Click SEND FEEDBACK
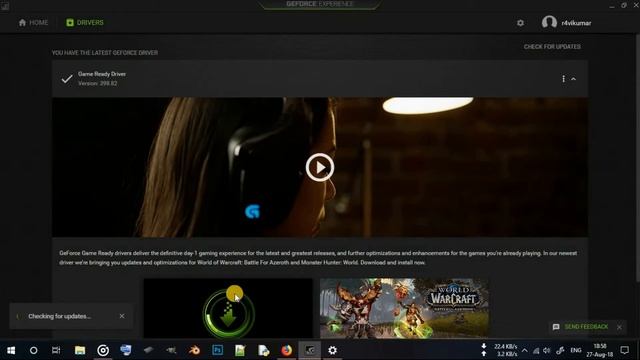This screenshot has height=360, width=640. 586,327
